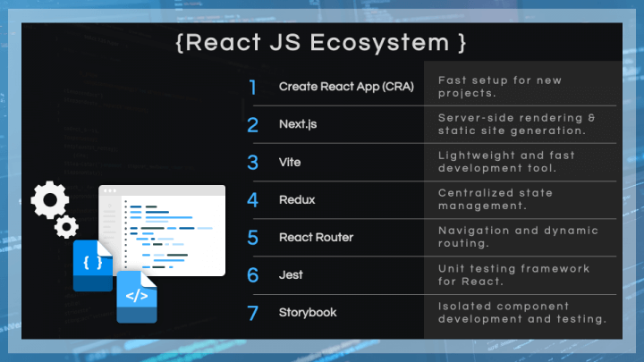Click 'Fast setup for new projects.' text
Viewport: 644px width, 362px height.
[x=500, y=87]
